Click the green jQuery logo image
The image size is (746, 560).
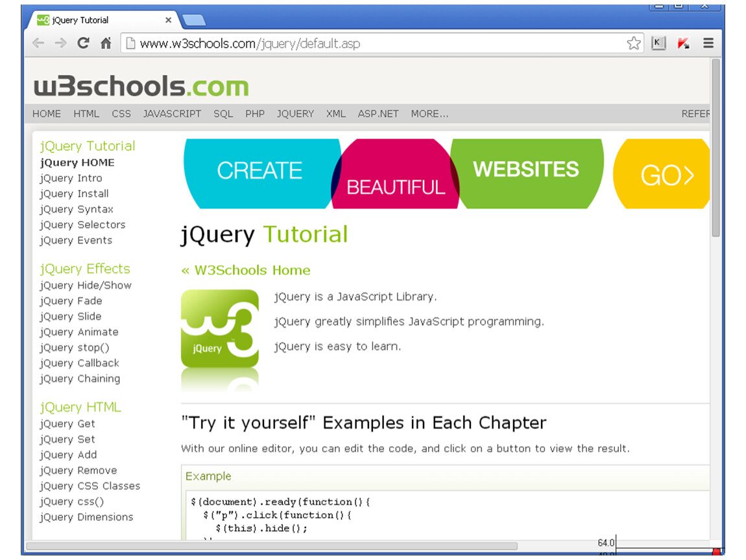219,329
